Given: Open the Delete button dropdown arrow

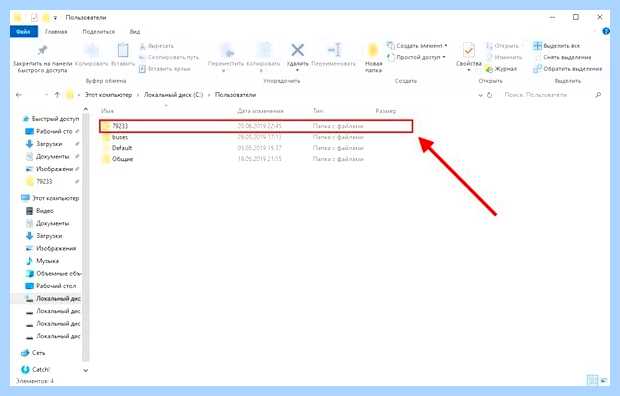Looking at the screenshot, I should 297,70.
